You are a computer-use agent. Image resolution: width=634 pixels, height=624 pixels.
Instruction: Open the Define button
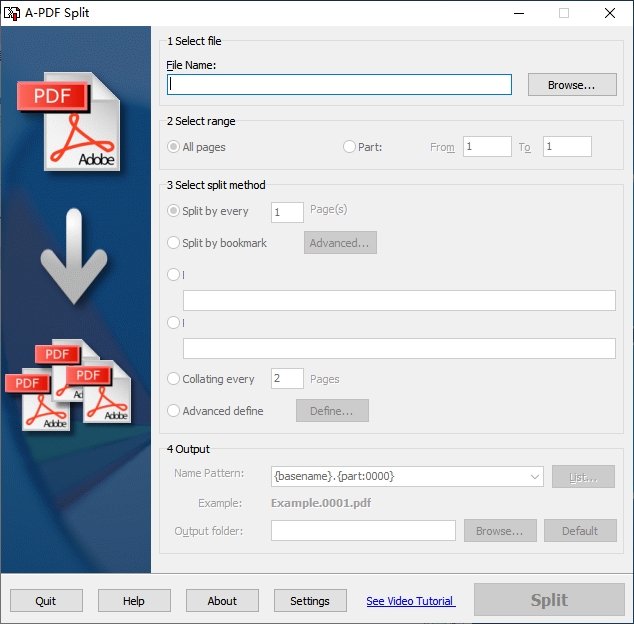tap(332, 410)
